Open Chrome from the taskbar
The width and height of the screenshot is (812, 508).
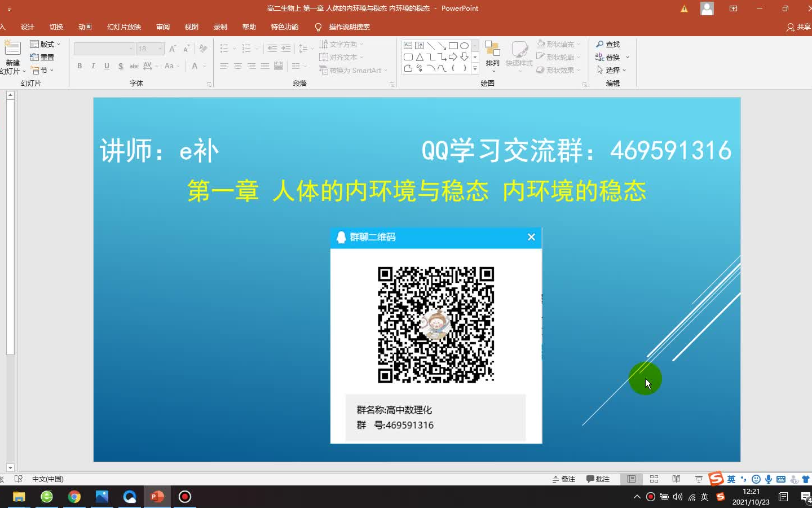(74, 497)
